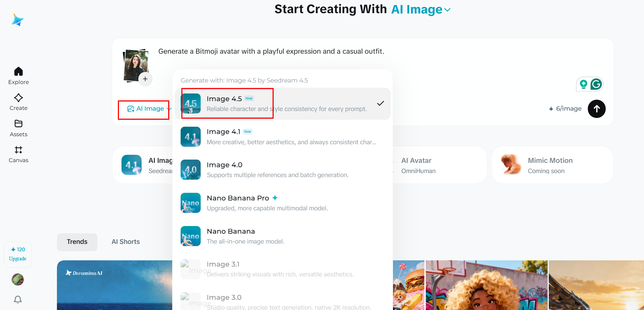Add another reference image with plus button
The image size is (644, 310).
[145, 79]
